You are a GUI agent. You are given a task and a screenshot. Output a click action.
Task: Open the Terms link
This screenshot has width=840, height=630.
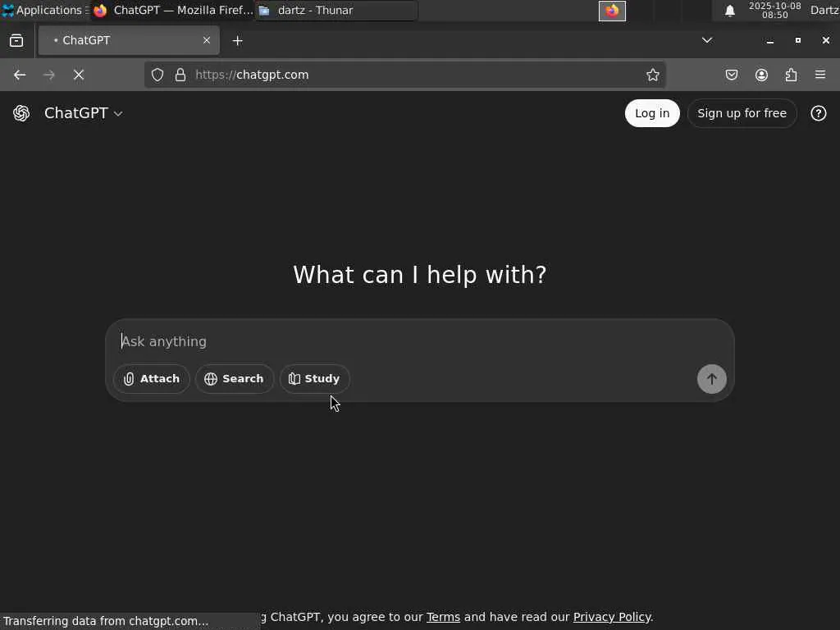[443, 617]
